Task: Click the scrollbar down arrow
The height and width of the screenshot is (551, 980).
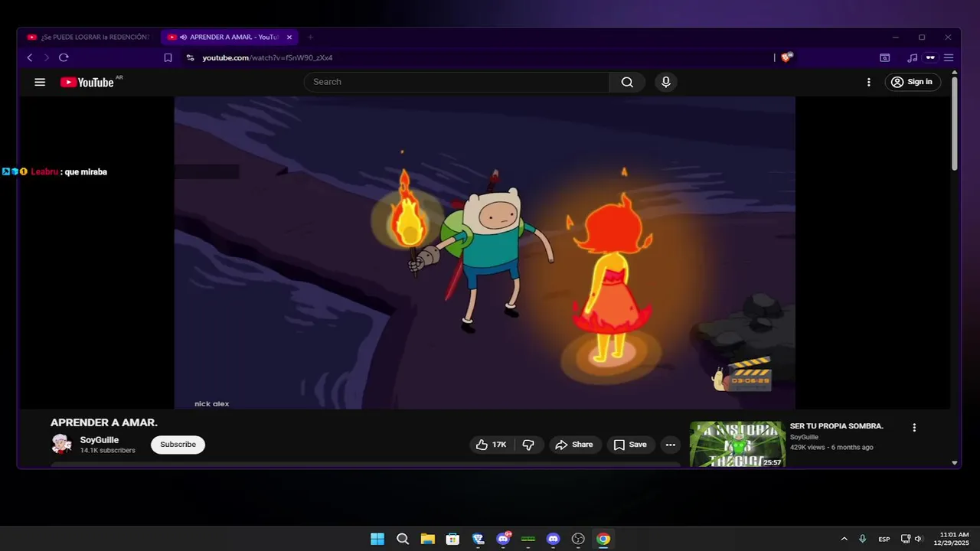Action: (955, 462)
